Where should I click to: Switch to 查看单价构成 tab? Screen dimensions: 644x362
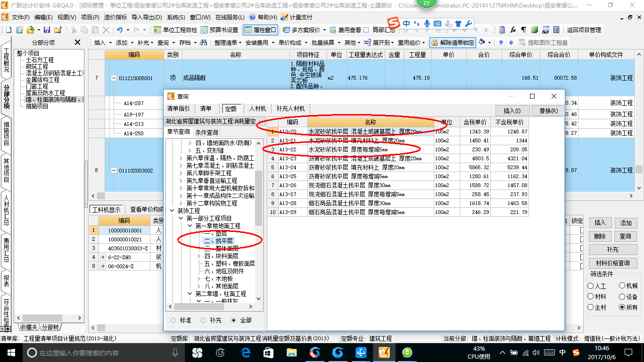(146, 210)
